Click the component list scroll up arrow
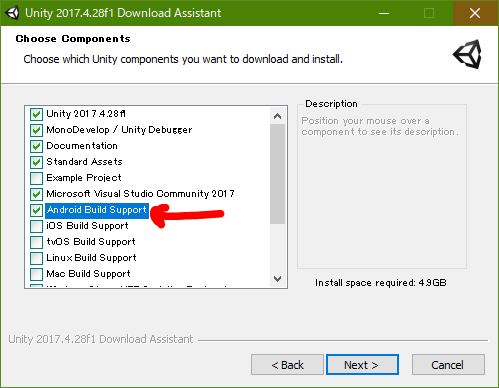Image resolution: width=499 pixels, height=388 pixels. pyautogui.click(x=277, y=116)
